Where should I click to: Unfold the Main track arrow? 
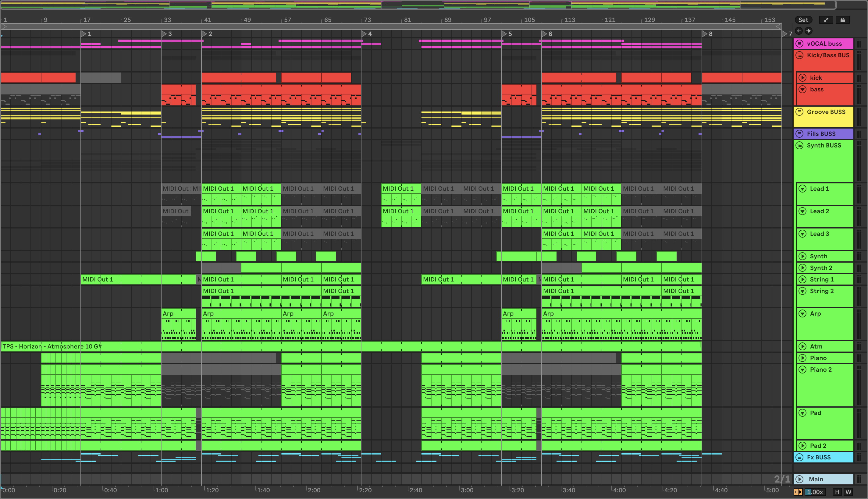coord(799,479)
